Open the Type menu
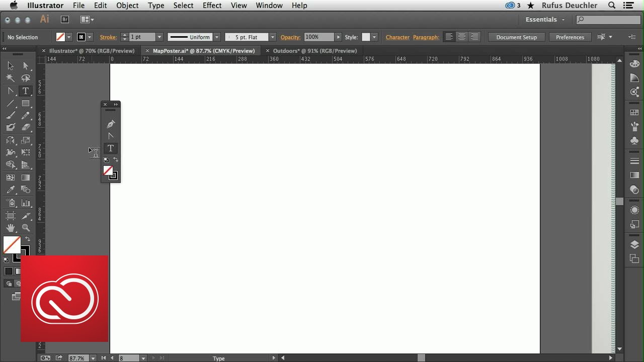Viewport: 644px width, 362px height. [x=156, y=6]
